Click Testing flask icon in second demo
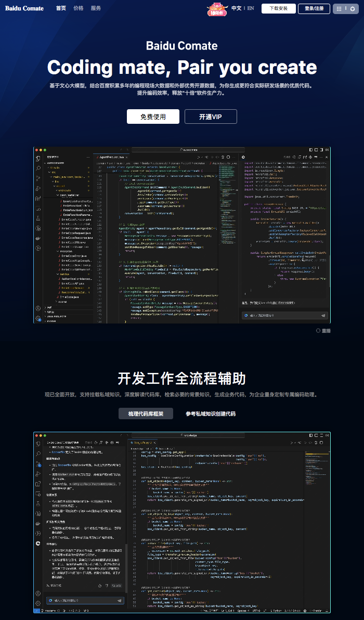The height and width of the screenshot is (620, 364). [38, 503]
